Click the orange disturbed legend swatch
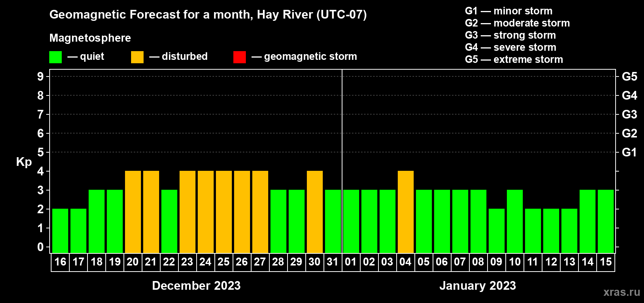 [137, 57]
